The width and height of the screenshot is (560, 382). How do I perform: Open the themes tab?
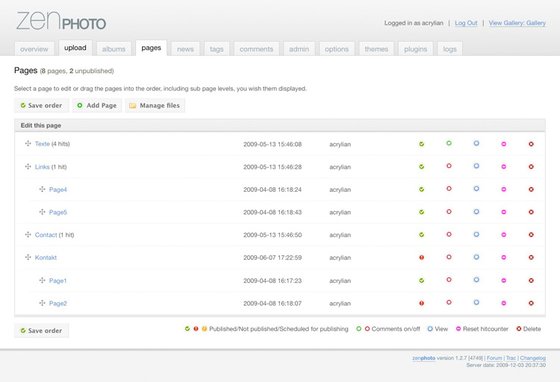[376, 49]
